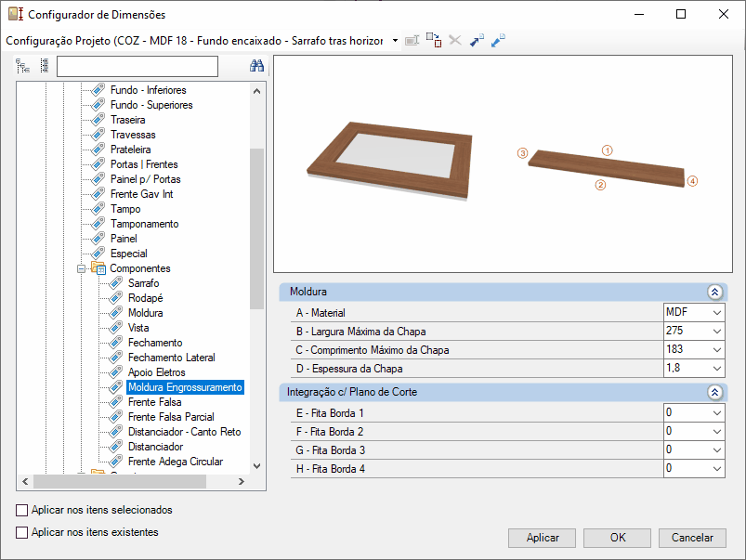Click the duplicate configuration toolbar icon

coord(434,41)
